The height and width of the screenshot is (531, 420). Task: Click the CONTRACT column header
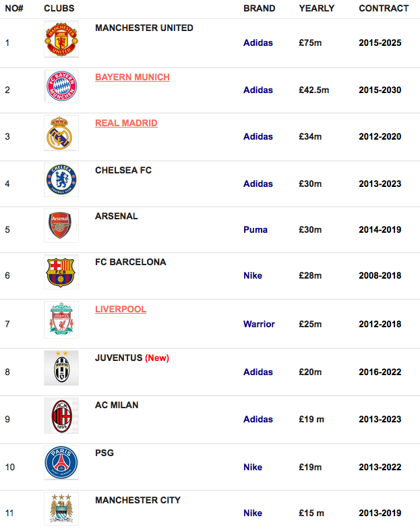coord(384,9)
